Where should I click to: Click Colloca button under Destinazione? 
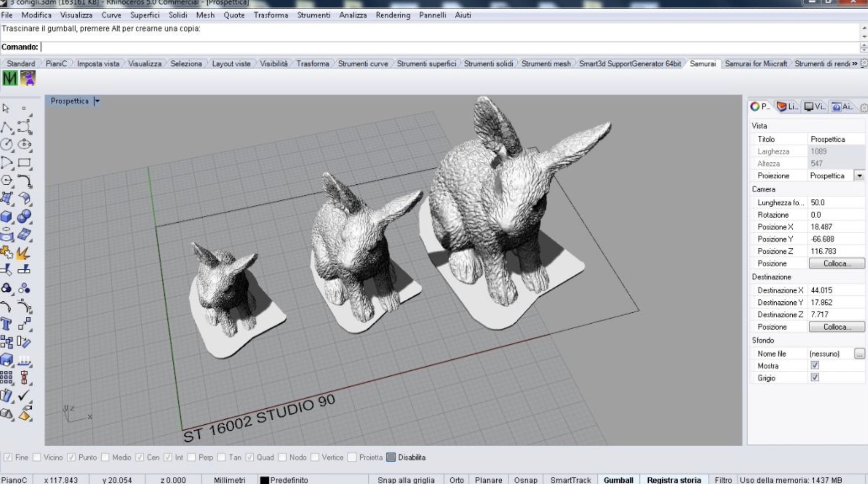[x=837, y=327]
